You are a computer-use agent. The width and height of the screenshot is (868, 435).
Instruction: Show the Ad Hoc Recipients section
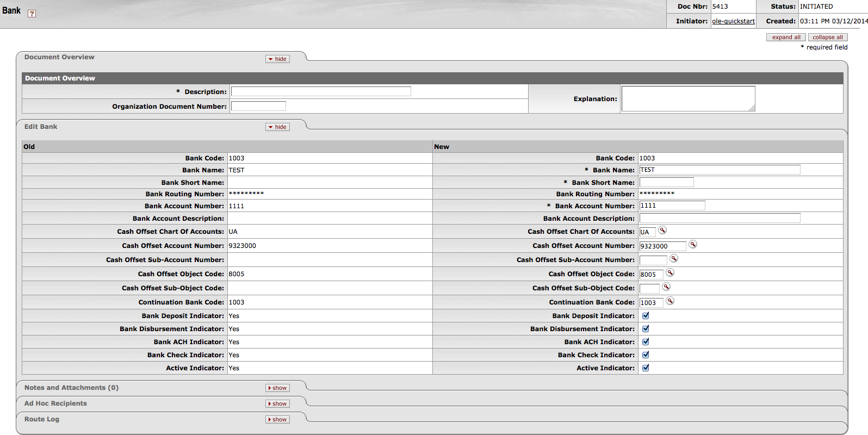click(x=277, y=404)
